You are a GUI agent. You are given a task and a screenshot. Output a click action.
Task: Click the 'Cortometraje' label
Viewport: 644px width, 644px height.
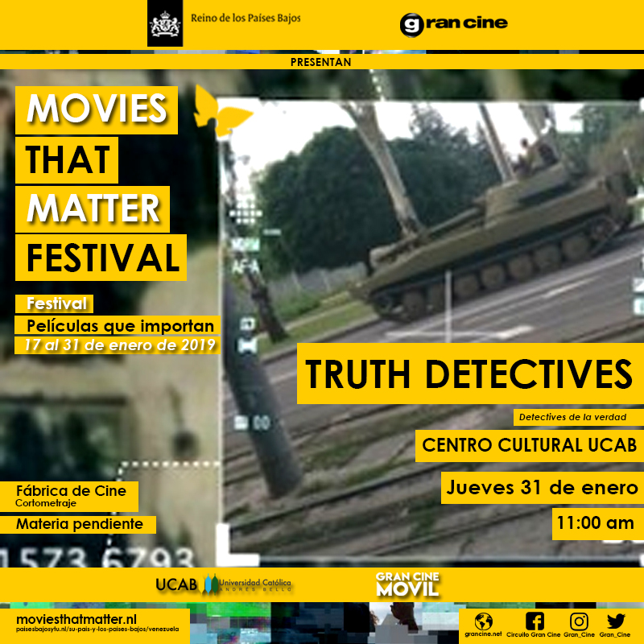click(46, 503)
